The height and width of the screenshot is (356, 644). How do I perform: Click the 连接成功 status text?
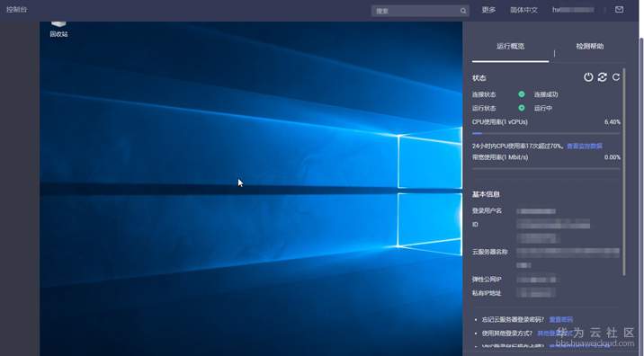click(546, 94)
